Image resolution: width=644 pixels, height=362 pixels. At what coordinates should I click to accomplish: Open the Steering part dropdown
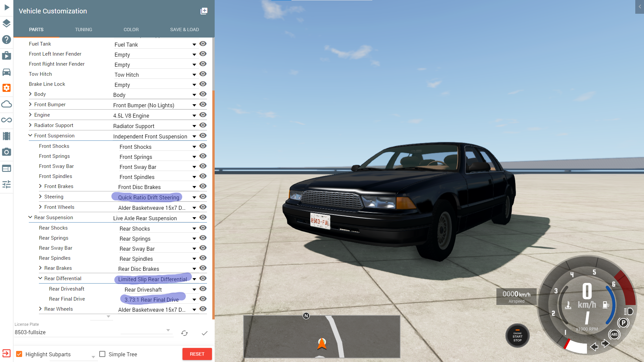pos(194,198)
